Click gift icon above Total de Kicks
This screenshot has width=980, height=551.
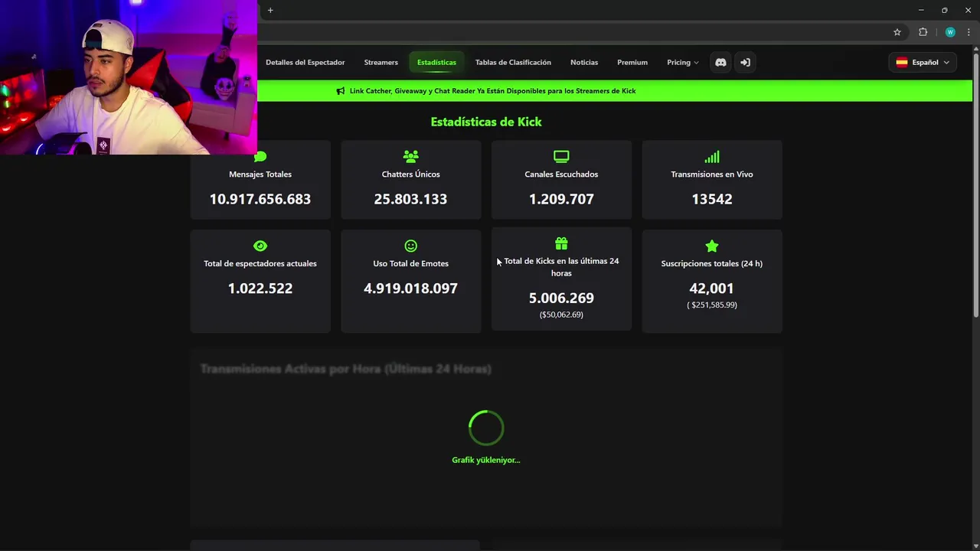(x=561, y=243)
